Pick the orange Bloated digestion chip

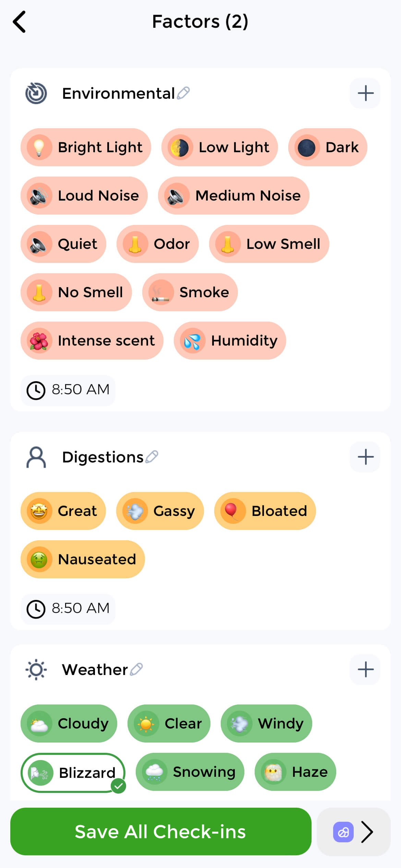[x=265, y=511]
